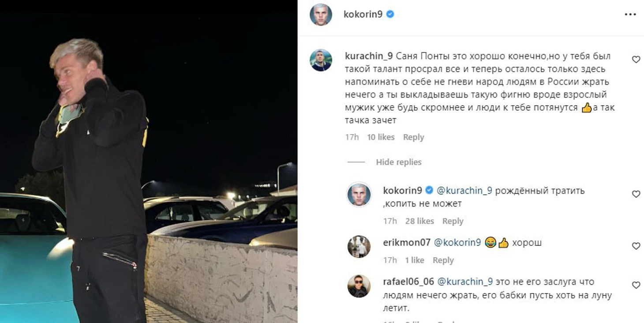
Task: Collapse thread with Hide replies
Action: (x=398, y=162)
